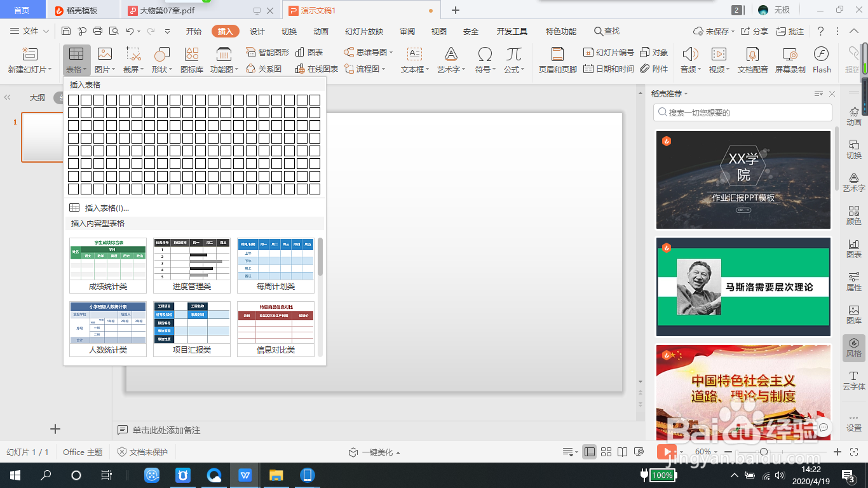This screenshot has width=868, height=488.
Task: Insert 幻灯片编号 slide number
Action: [x=609, y=53]
